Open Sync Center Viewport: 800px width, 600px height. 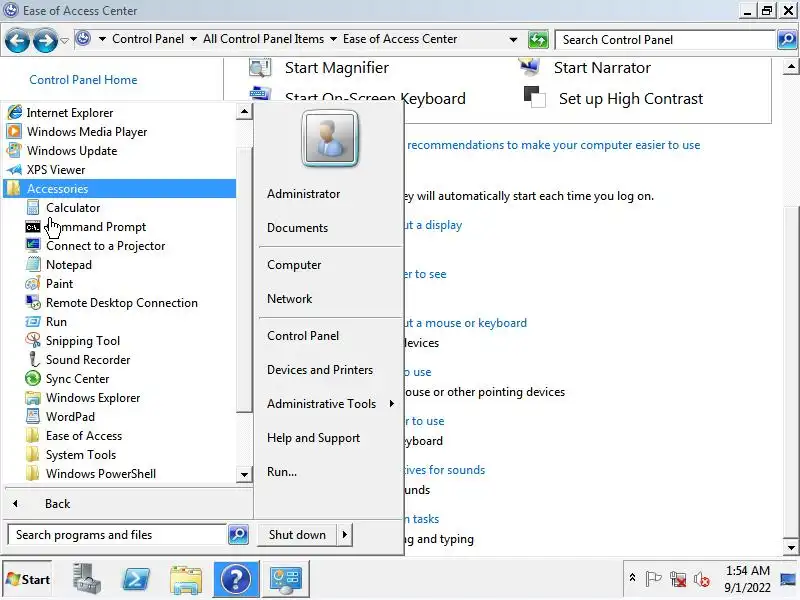[x=78, y=379]
